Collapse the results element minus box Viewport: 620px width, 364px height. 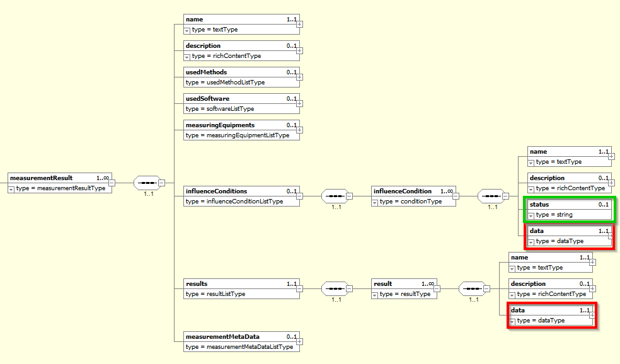click(x=300, y=289)
